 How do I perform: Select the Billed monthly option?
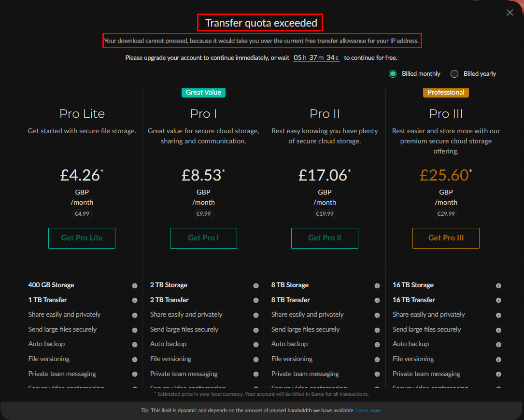pos(393,74)
